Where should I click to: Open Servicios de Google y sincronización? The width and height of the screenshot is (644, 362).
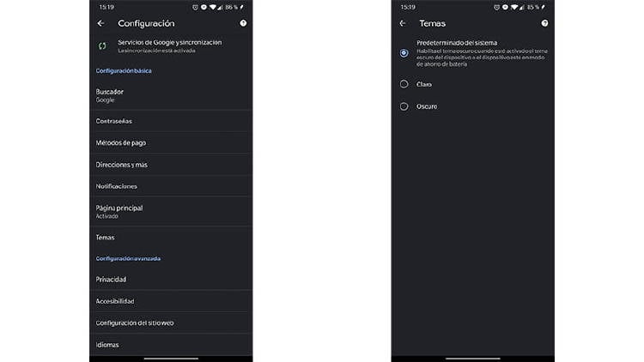pyautogui.click(x=171, y=46)
